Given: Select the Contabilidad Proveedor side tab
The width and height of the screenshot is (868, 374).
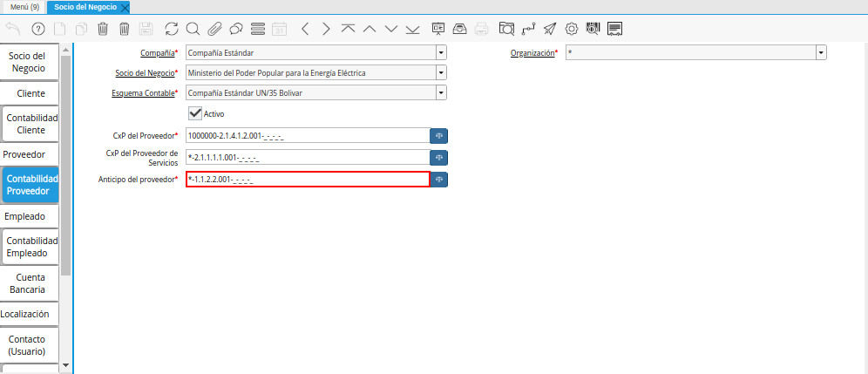Looking at the screenshot, I should [31, 185].
